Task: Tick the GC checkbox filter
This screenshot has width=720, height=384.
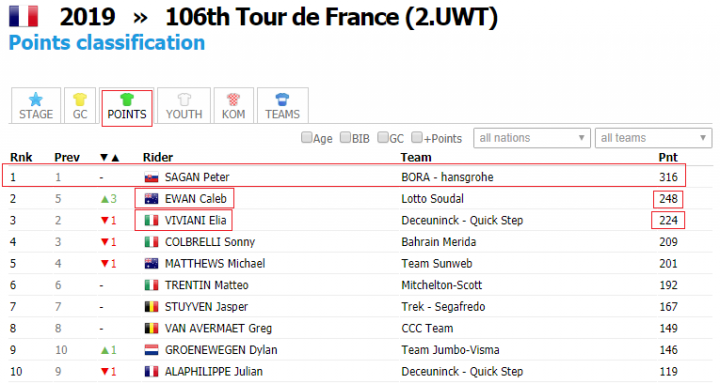Action: 382,137
